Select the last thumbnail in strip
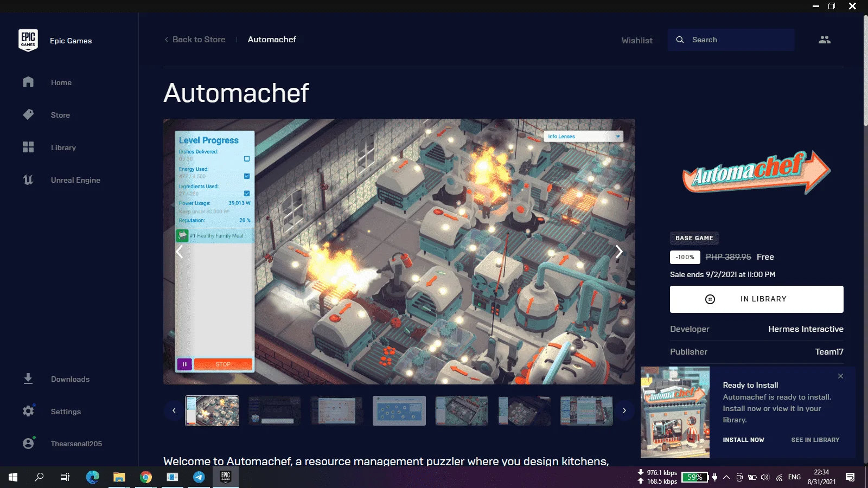Viewport: 868px width, 488px height. (x=586, y=410)
